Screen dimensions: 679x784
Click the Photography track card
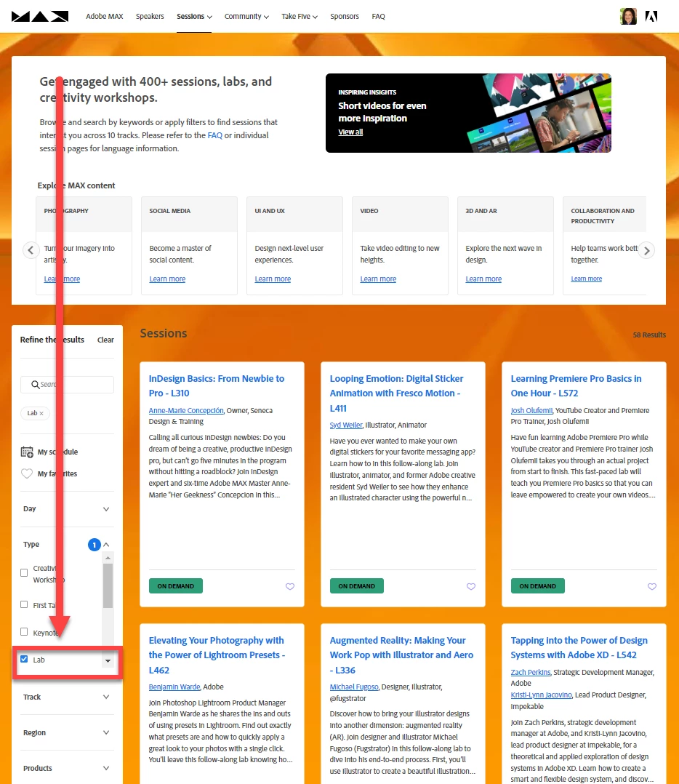click(x=84, y=246)
